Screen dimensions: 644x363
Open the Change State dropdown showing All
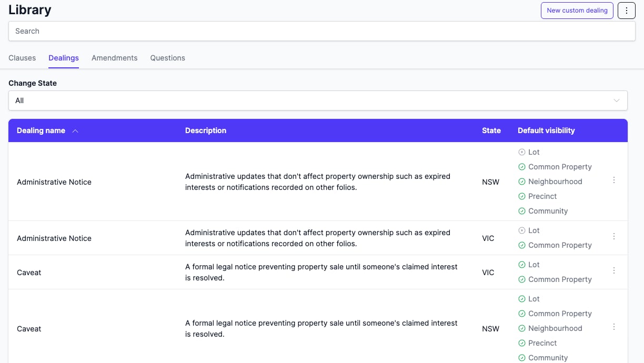coord(318,100)
